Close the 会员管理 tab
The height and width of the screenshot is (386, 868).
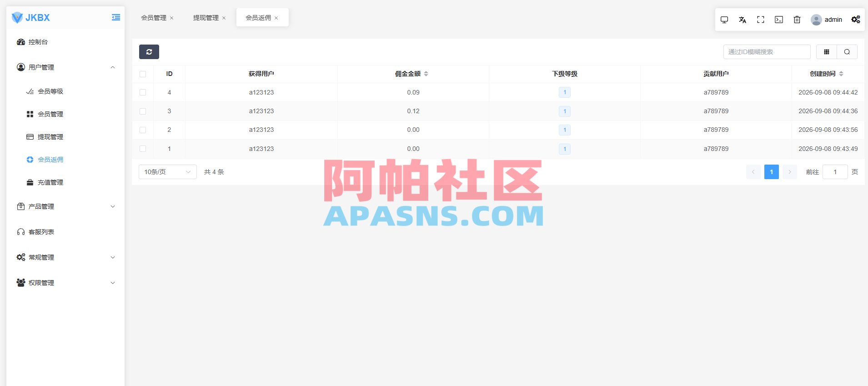(171, 18)
